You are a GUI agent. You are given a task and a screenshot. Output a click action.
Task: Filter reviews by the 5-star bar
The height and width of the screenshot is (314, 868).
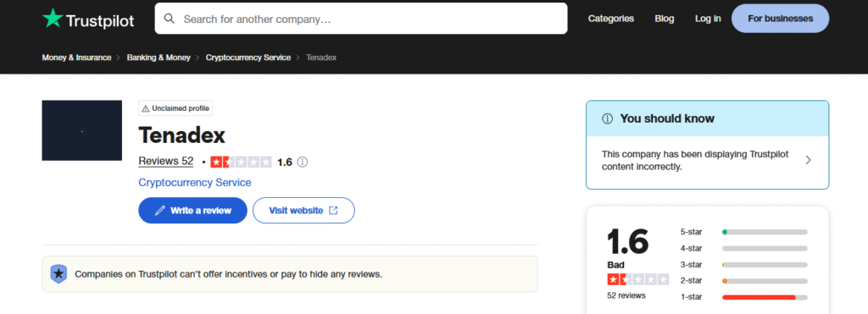coord(765,232)
